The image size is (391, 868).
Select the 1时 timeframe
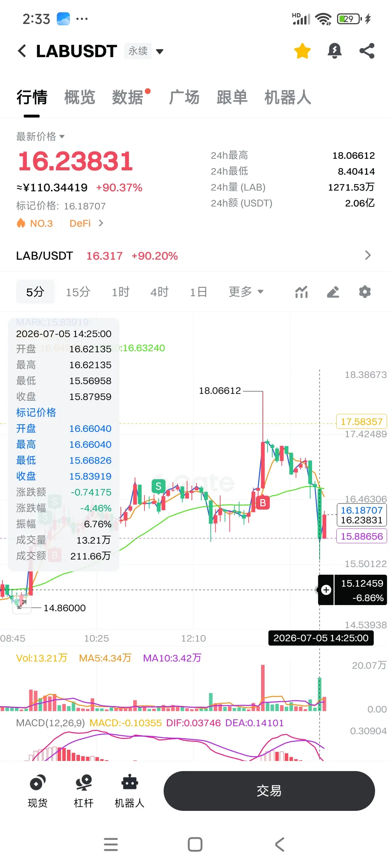[121, 292]
